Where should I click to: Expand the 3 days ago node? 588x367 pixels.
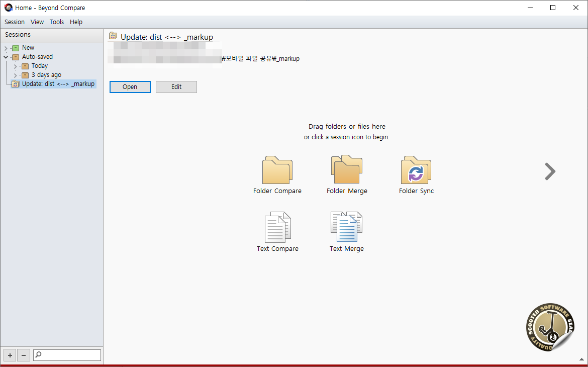pyautogui.click(x=16, y=75)
